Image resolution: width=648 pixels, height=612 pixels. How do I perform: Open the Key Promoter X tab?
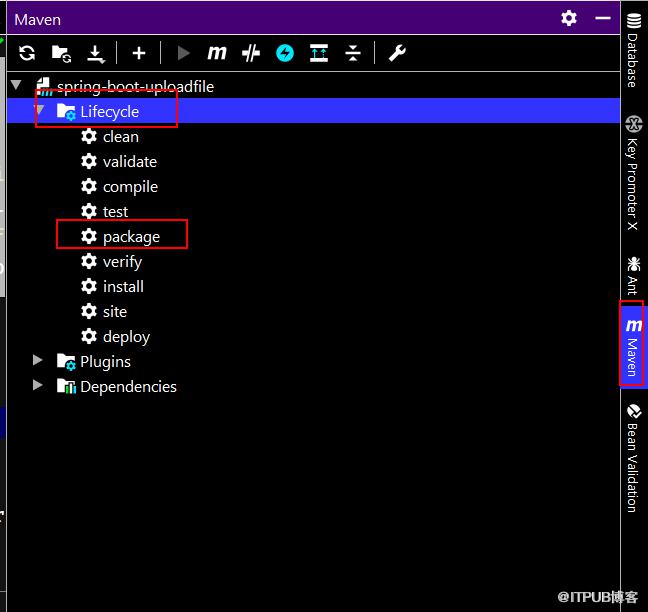633,173
